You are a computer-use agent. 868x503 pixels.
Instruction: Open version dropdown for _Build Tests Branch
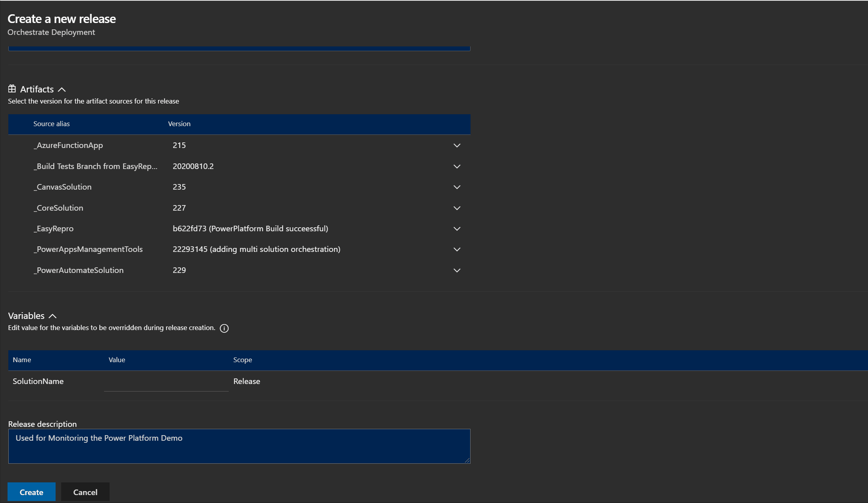click(457, 167)
